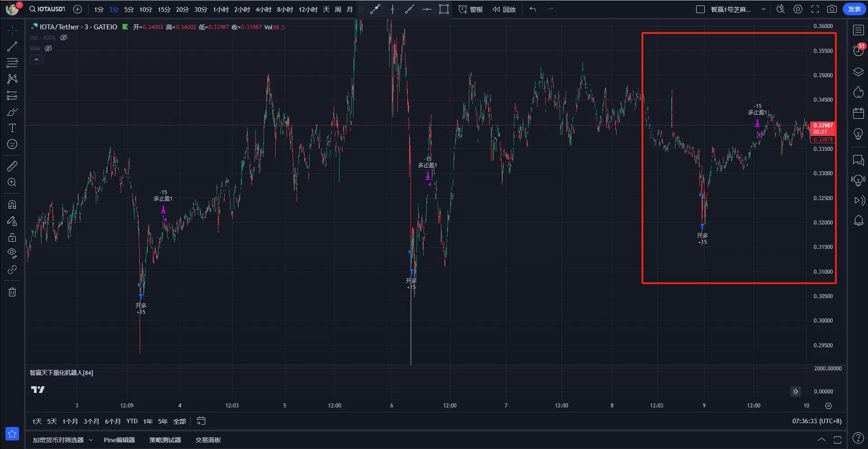Expand the saved layout dropdown arrow
Image resolution: width=868 pixels, height=449 pixels.
point(764,9)
